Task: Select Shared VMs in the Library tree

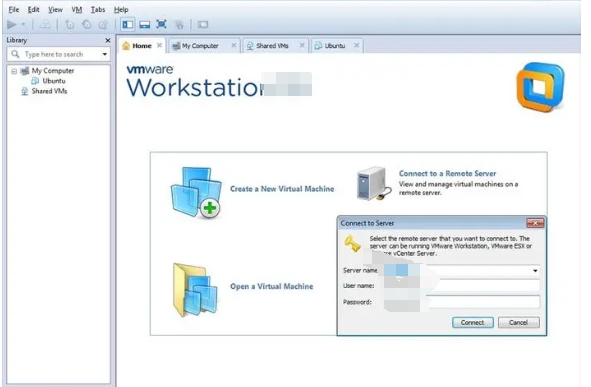Action: click(x=49, y=91)
